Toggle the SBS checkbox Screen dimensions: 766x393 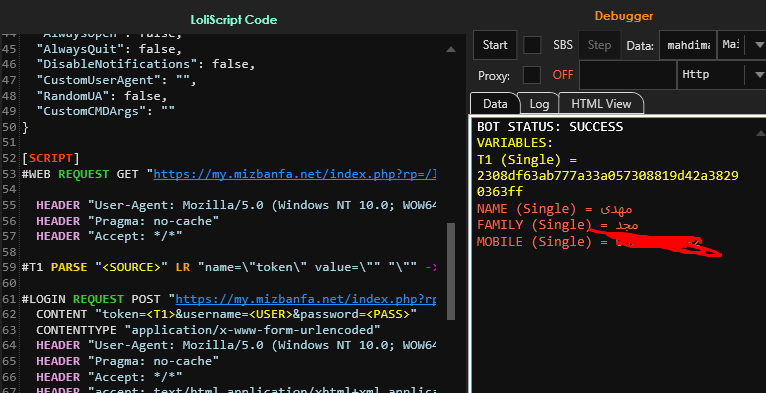pos(532,45)
